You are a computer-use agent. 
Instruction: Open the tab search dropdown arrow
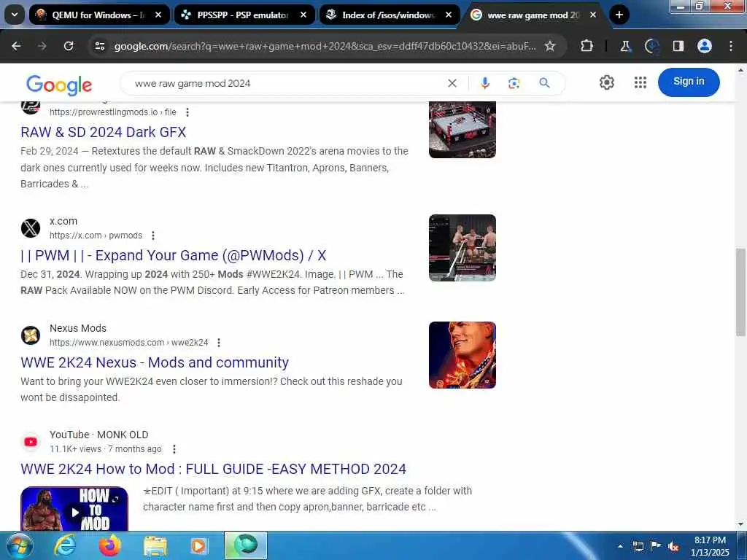pyautogui.click(x=15, y=15)
